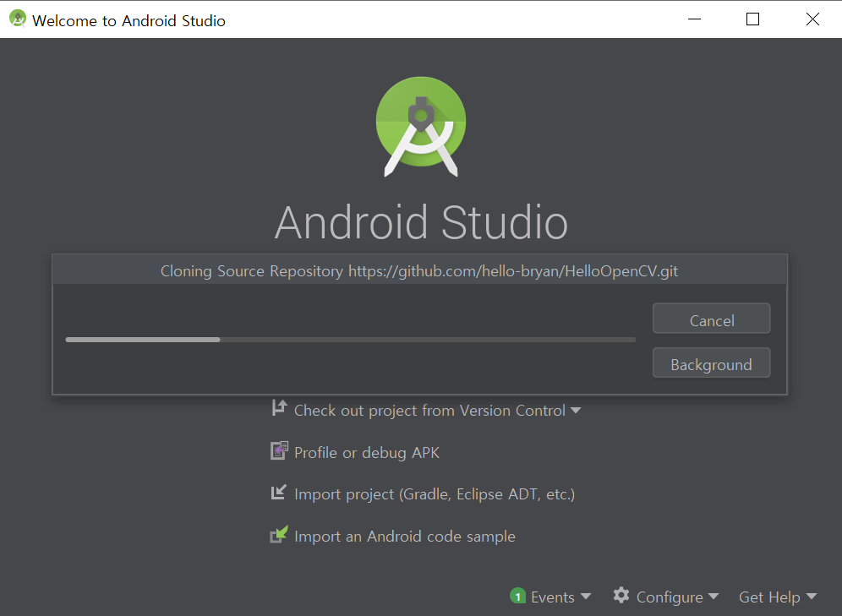Expand the Version Control dropdown arrow
Screen dimensions: 842x616
(x=576, y=411)
